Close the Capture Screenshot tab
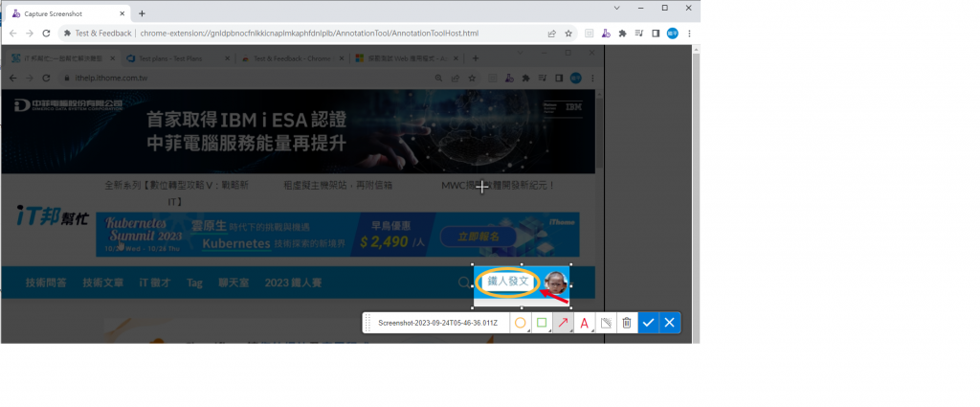Viewport: 980px width, 407px height. click(121, 13)
